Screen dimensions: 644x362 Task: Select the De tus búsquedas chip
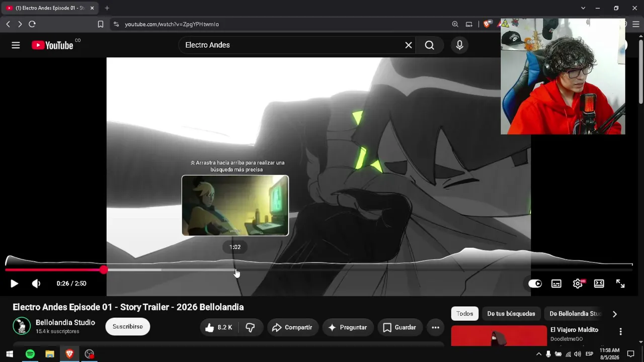(511, 314)
